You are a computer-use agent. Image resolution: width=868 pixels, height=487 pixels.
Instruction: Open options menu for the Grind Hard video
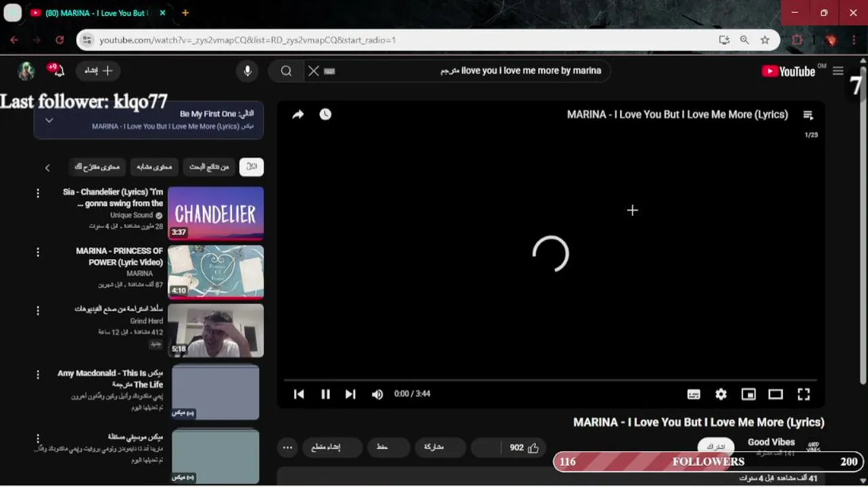coord(38,310)
